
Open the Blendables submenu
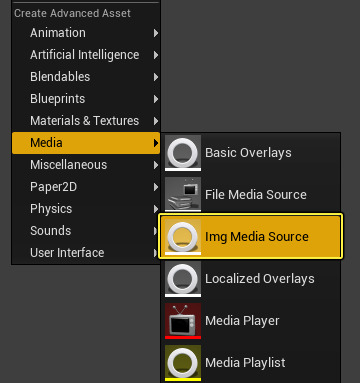(86, 77)
